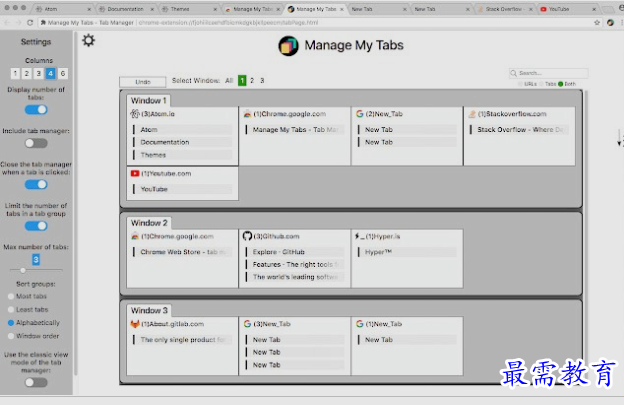The image size is (624, 405).
Task: Click Window 2 Chrome.google.com group icon
Action: 135,236
